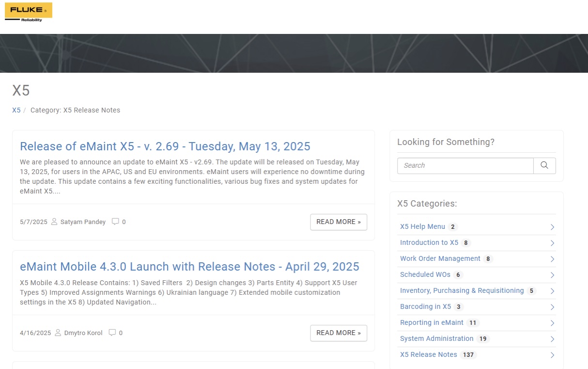
Task: Focus the Search input field
Action: tap(465, 165)
